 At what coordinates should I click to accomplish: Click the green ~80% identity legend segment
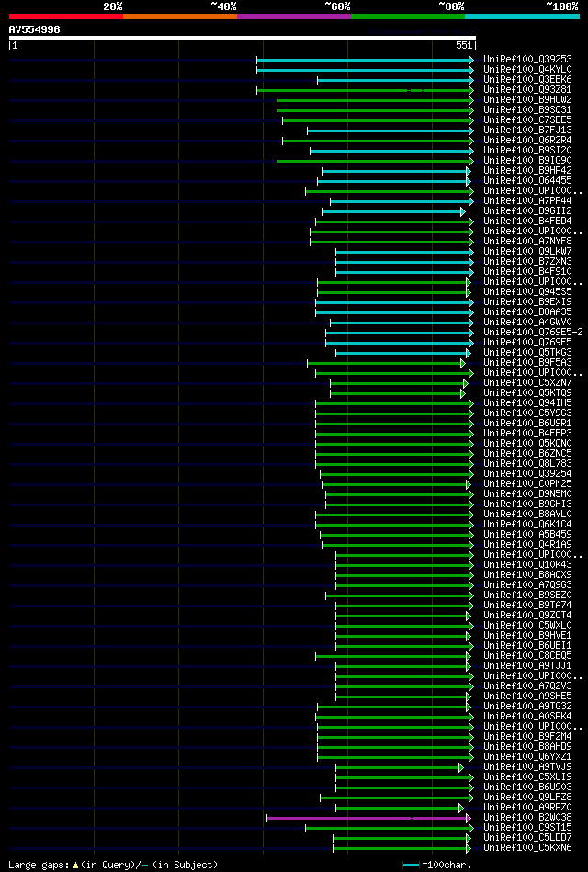[408, 17]
